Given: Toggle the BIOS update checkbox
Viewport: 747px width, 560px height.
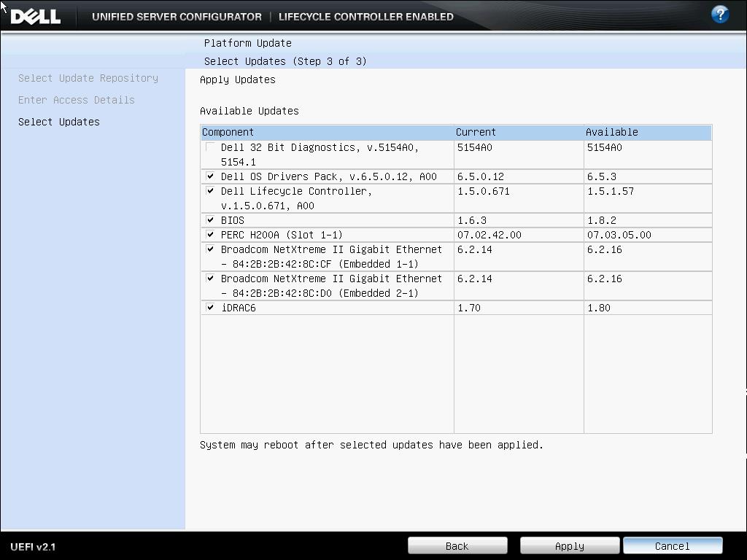Looking at the screenshot, I should (x=210, y=220).
